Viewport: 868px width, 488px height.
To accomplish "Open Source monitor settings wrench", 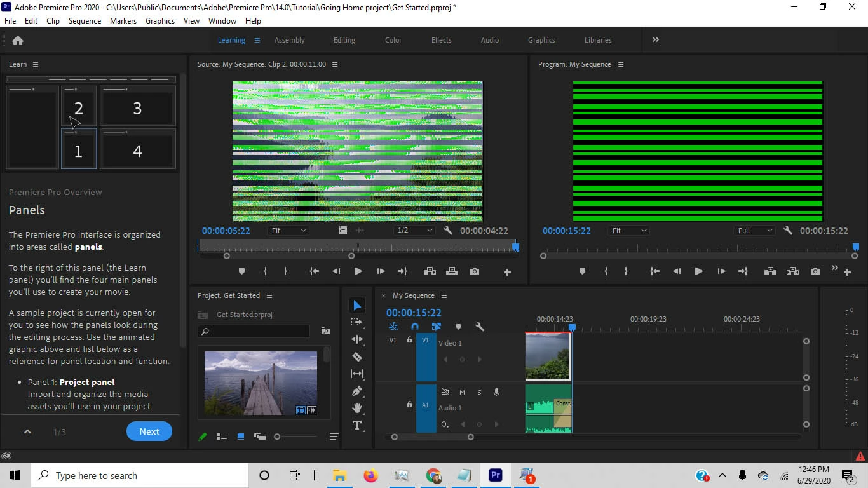I will pos(447,231).
